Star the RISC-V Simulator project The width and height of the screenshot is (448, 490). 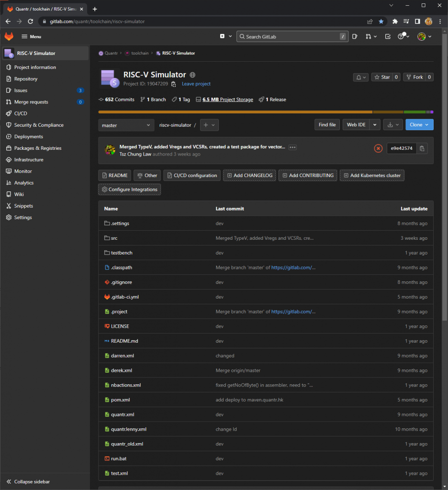(382, 77)
